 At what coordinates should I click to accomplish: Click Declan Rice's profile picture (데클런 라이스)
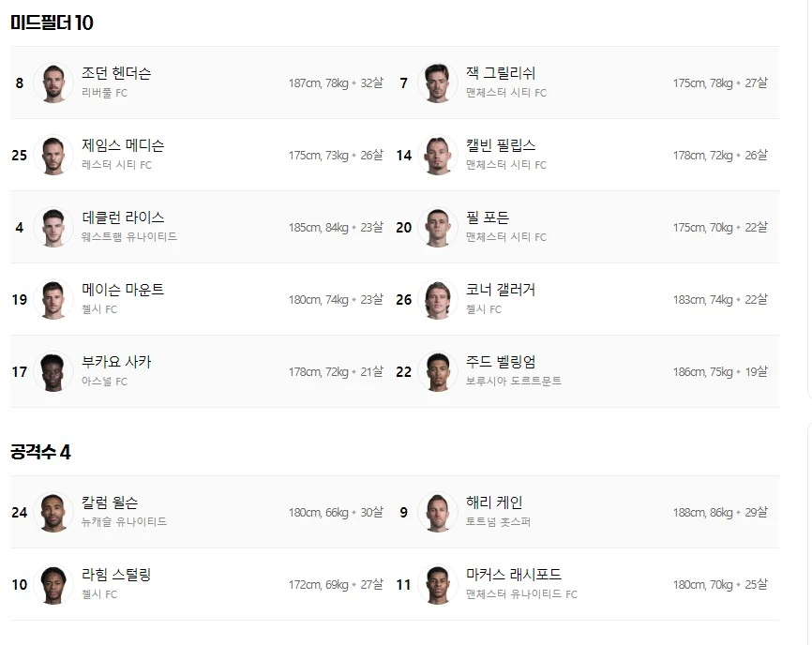(x=53, y=228)
